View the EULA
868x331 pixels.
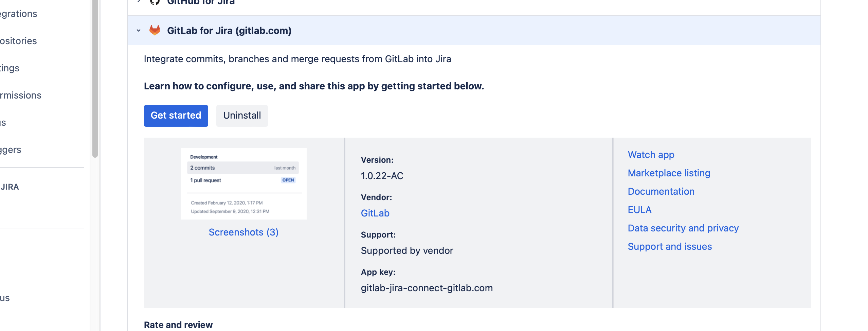click(639, 210)
